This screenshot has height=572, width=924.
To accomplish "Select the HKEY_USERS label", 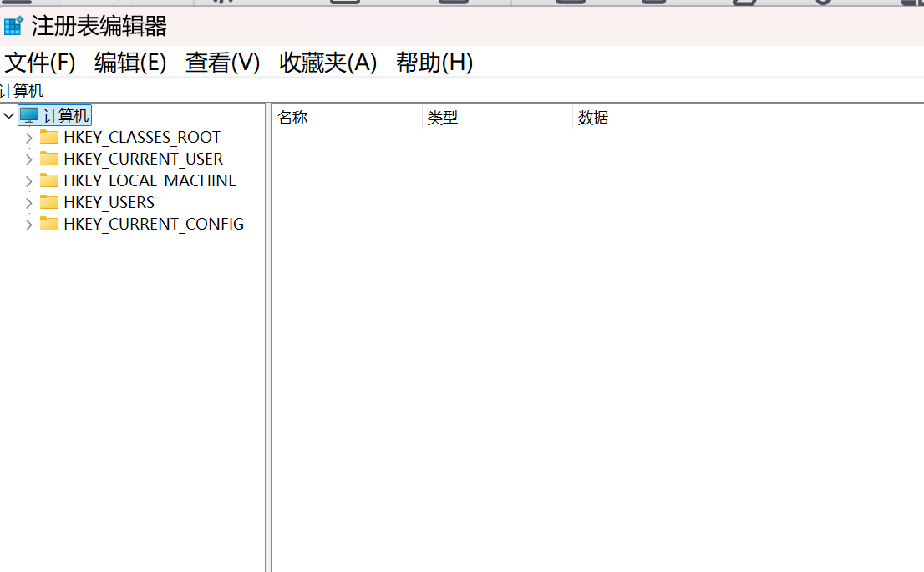I will click(x=109, y=203).
